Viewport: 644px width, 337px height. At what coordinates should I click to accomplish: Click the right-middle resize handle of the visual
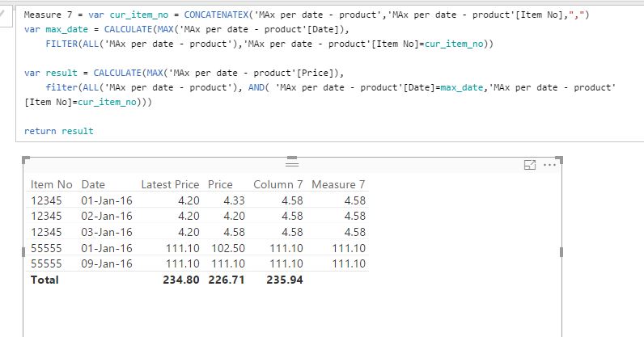click(561, 252)
